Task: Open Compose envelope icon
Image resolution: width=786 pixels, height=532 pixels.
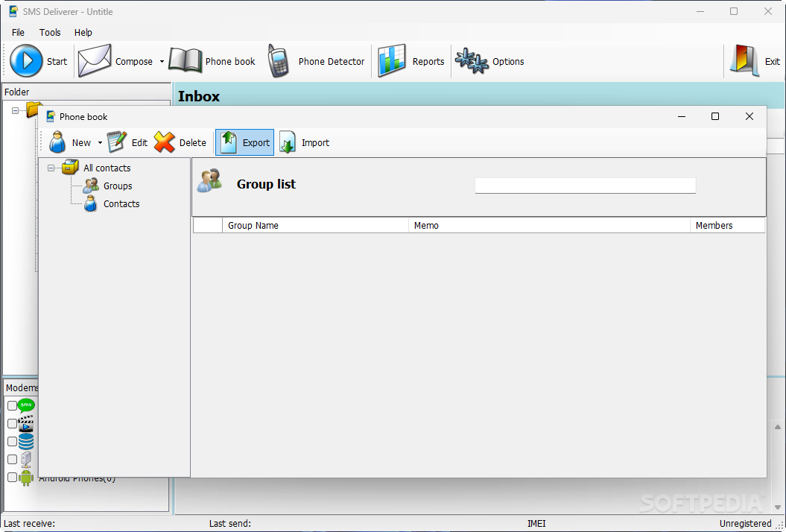Action: 95,60
